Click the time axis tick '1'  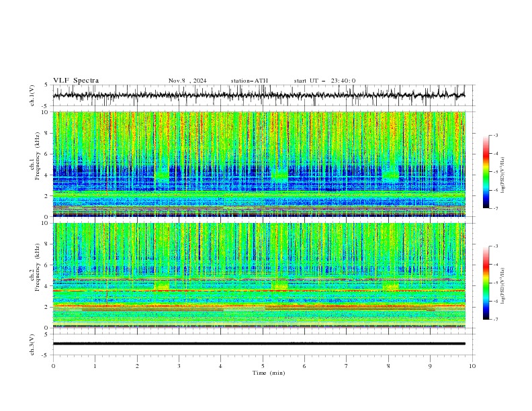(x=95, y=366)
